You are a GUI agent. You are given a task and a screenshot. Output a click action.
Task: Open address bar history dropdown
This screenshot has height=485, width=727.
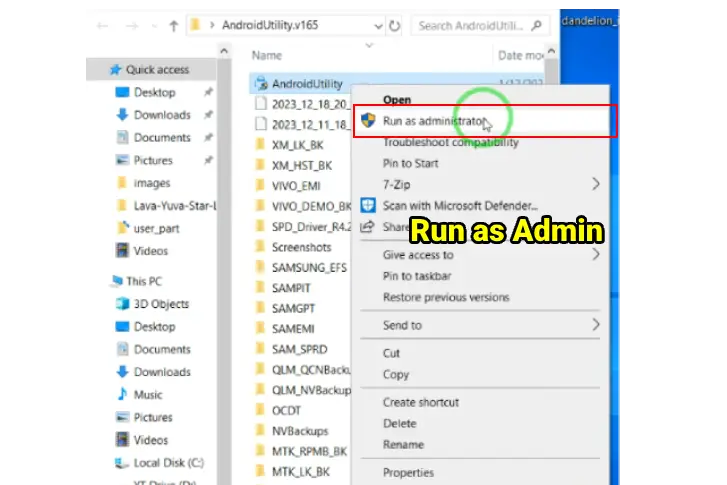click(378, 26)
